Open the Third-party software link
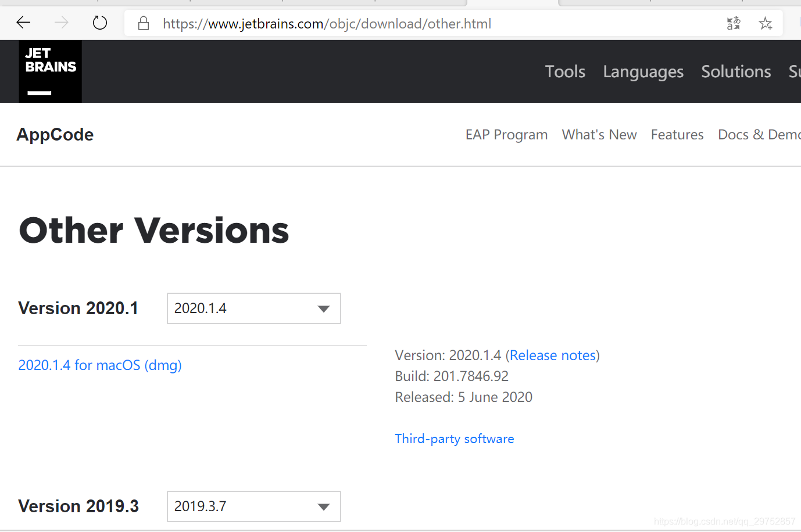Viewport: 801px width, 532px height. 455,439
